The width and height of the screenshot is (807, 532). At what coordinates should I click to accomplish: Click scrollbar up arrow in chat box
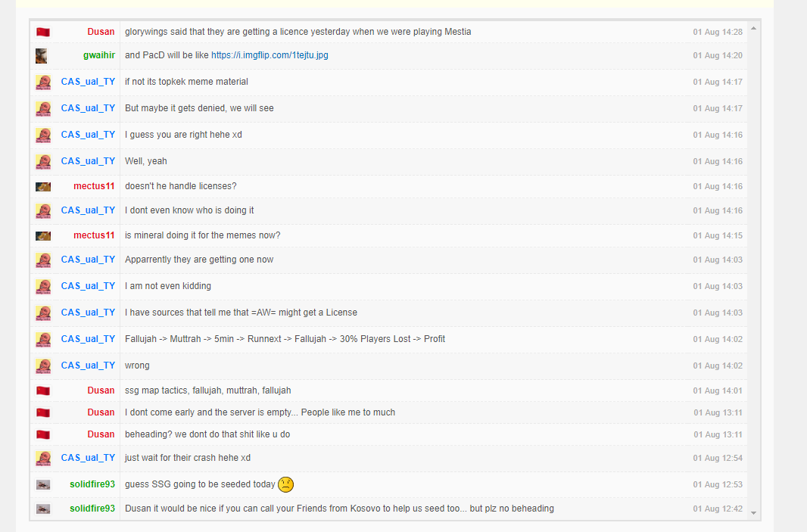(x=753, y=29)
